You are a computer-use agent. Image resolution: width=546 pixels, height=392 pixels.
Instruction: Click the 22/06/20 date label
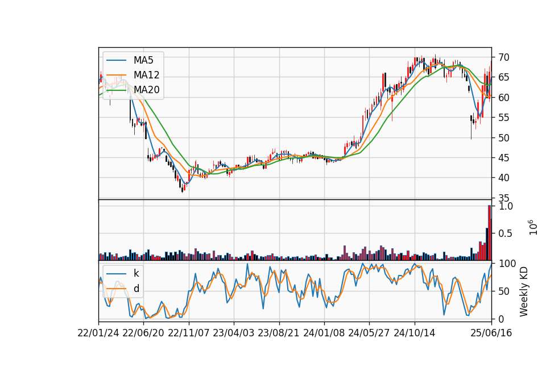click(143, 333)
